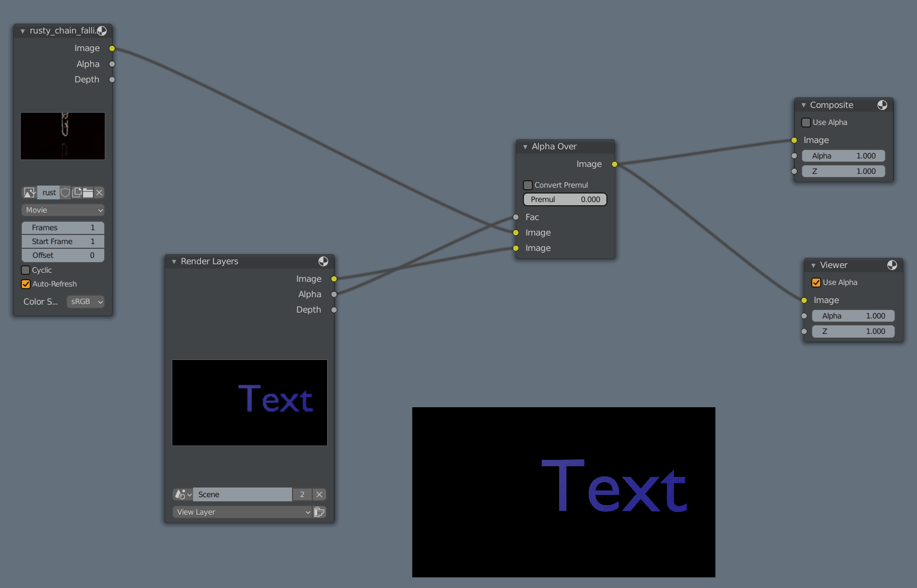
Task: Open the sRGB color space dropdown
Action: click(x=85, y=301)
